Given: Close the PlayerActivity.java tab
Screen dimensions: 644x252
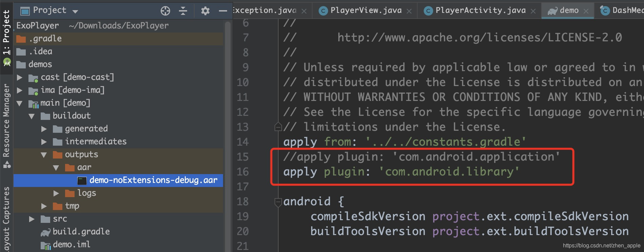Looking at the screenshot, I should (x=533, y=11).
